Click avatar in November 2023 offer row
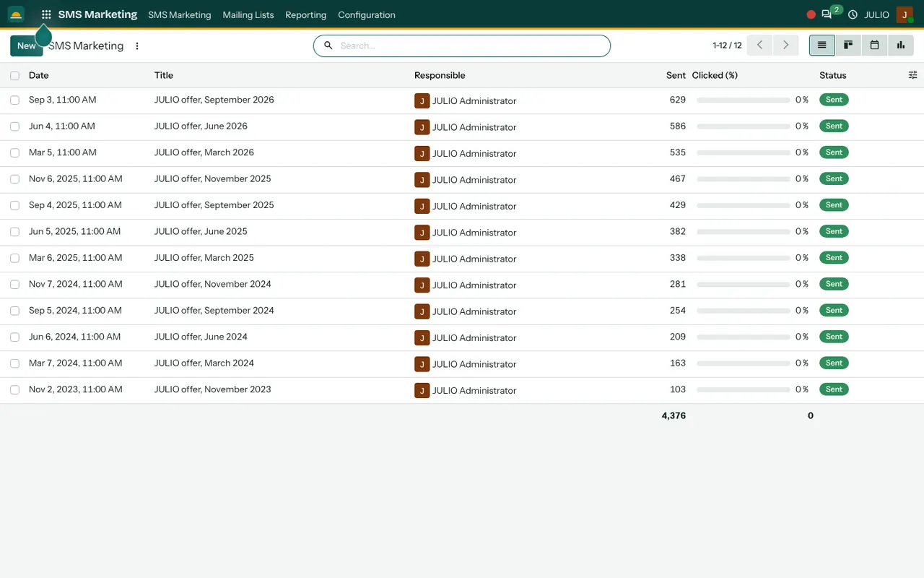Viewport: 924px width, 578px height. pos(422,391)
